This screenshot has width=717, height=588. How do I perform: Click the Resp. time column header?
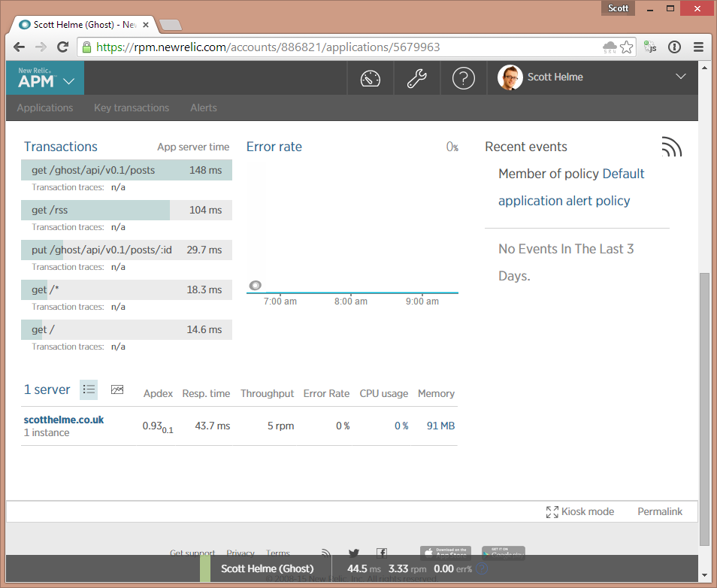click(206, 394)
